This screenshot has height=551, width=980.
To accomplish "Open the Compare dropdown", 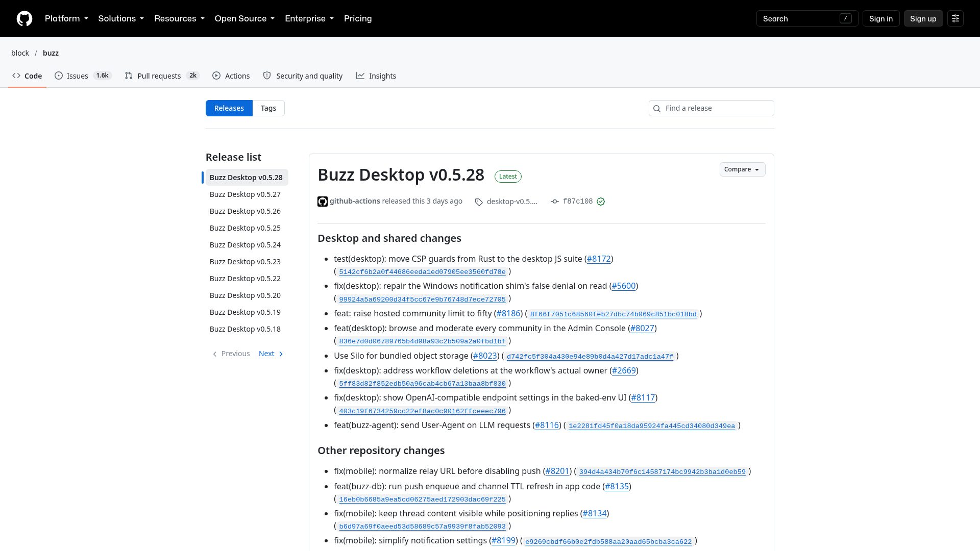I will pos(742,169).
